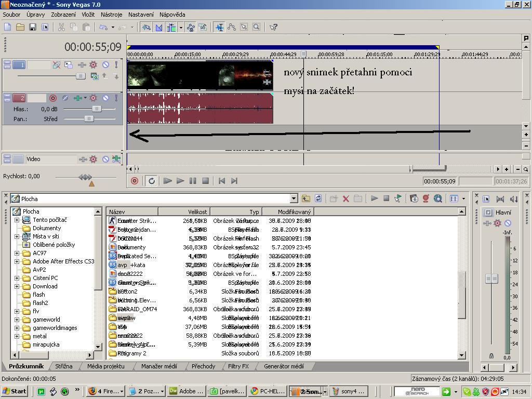Image resolution: width=532 pixels, height=399 pixels.
Task: Select the Envelope edit tool
Action: [x=231, y=27]
